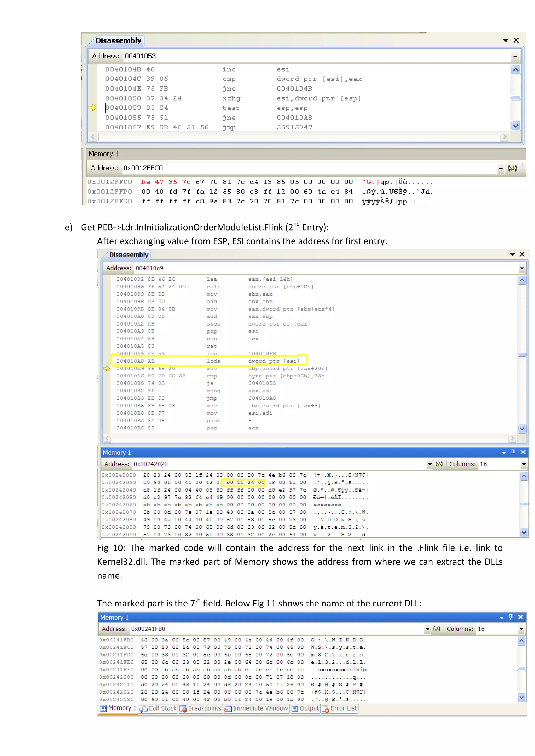This screenshot has height=756, width=535.
Task: Open the Breakpoints tab
Action: click(x=201, y=708)
